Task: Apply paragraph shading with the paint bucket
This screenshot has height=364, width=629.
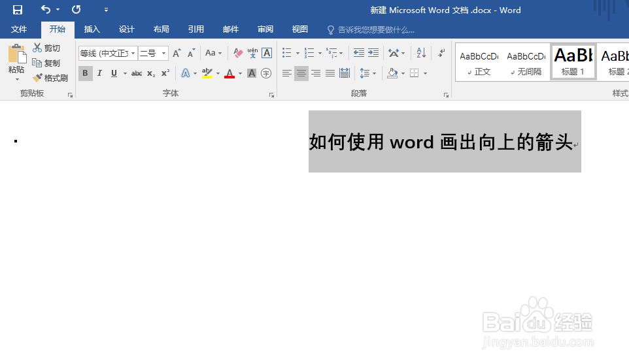Action: [x=392, y=73]
